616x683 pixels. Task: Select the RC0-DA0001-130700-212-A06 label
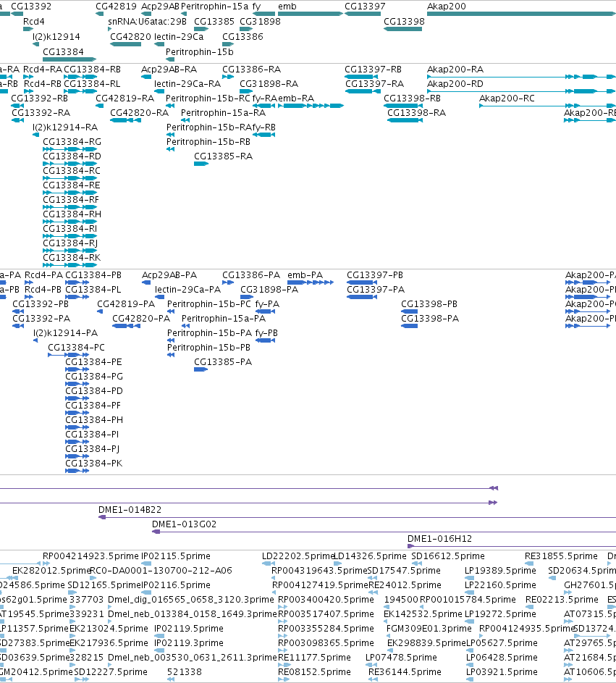pos(161,570)
